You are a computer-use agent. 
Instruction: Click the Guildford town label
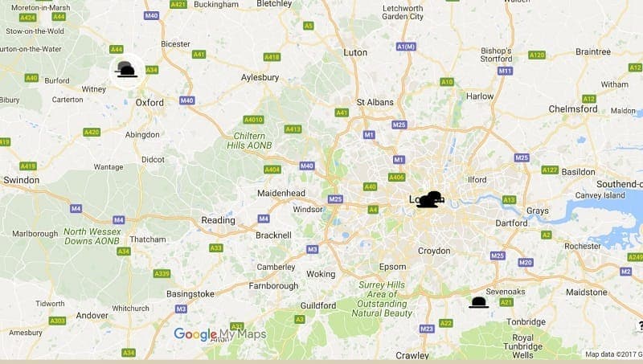click(317, 305)
